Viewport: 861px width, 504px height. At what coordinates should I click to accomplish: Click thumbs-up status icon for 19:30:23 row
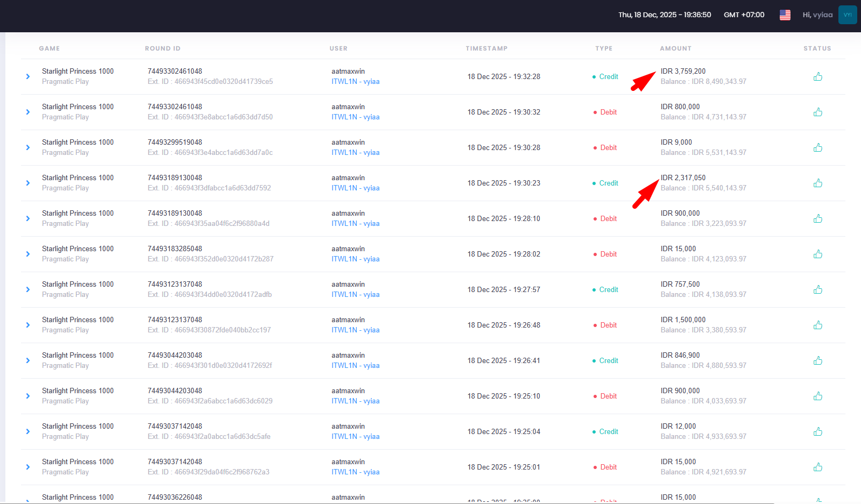(818, 183)
